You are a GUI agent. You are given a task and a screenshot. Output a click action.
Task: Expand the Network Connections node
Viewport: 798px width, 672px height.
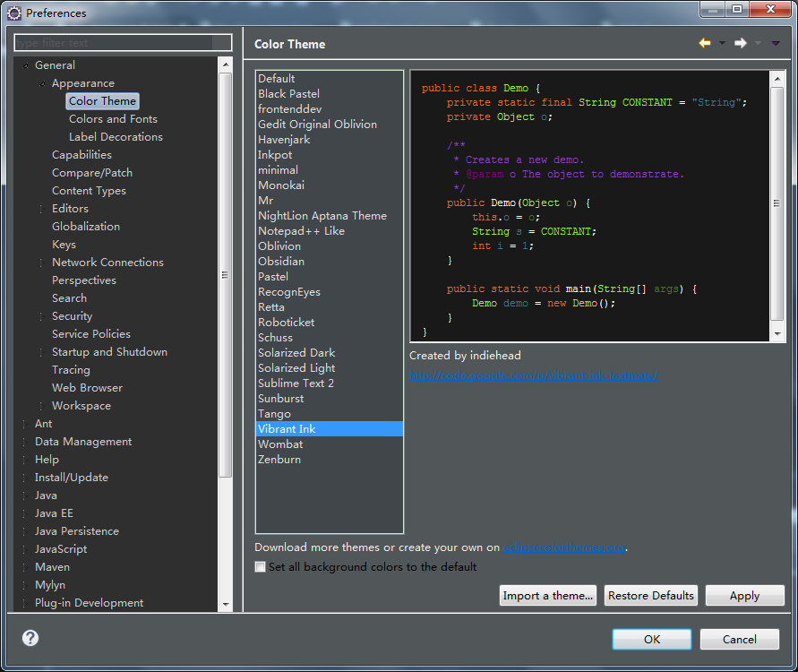tap(41, 263)
